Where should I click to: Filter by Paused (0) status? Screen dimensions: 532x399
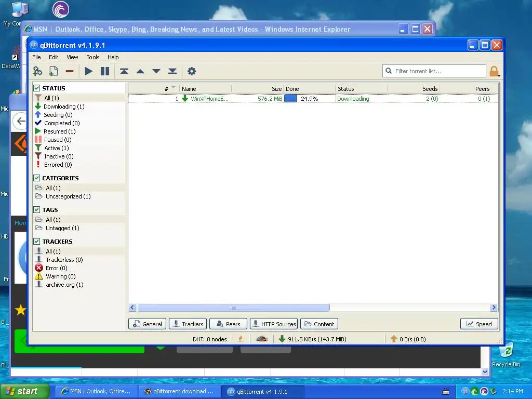tap(58, 140)
